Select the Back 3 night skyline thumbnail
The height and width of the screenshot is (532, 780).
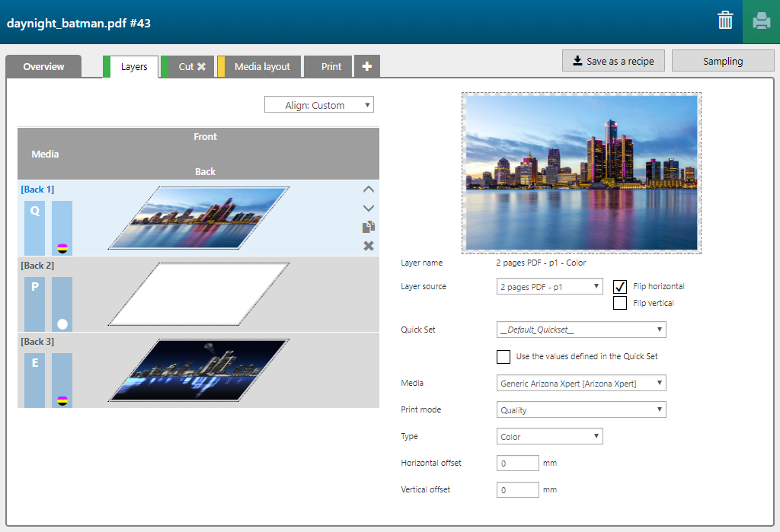199,370
